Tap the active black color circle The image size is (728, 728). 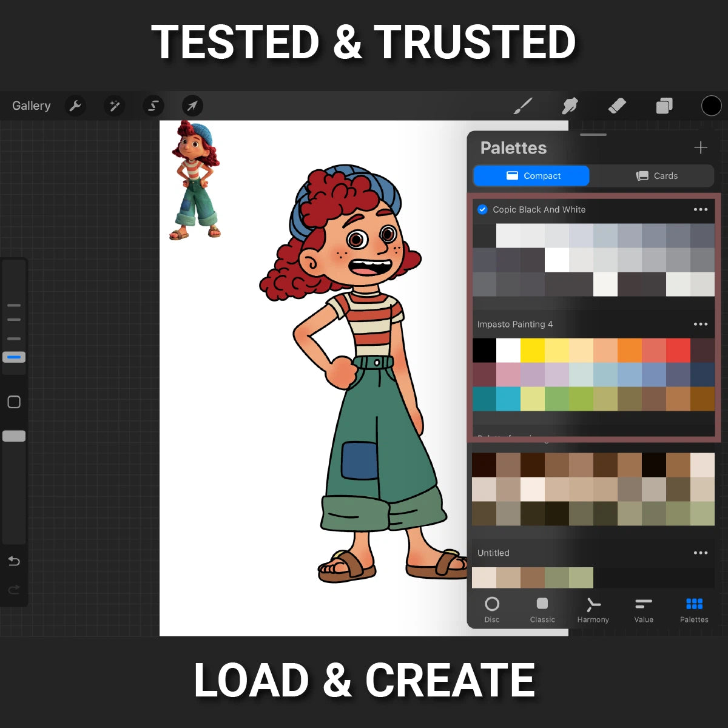[x=711, y=106]
